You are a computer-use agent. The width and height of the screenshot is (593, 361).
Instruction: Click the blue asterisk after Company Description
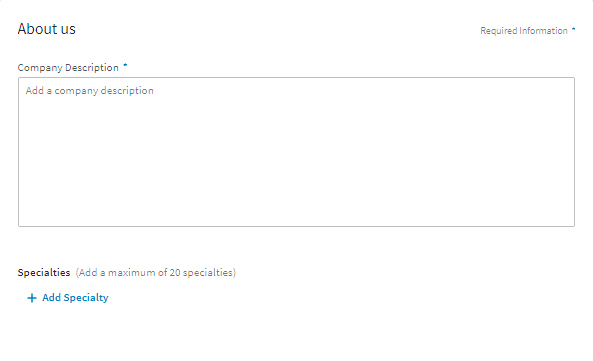125,65
